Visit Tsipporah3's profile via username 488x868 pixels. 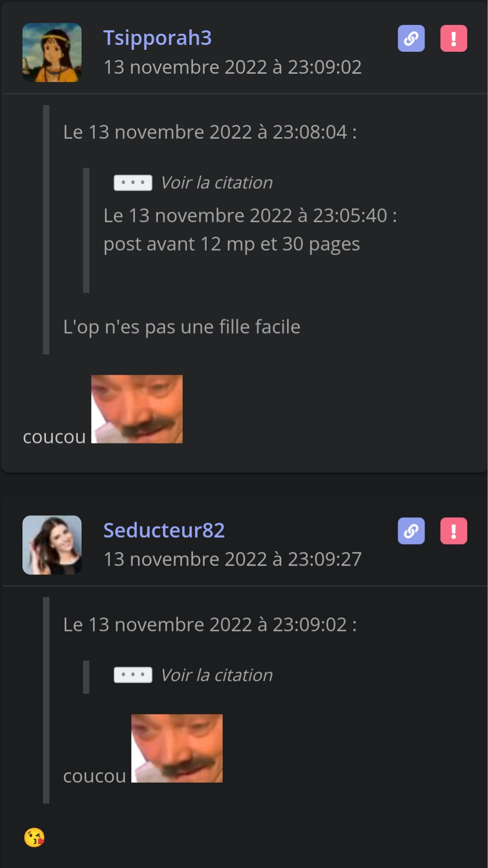157,38
